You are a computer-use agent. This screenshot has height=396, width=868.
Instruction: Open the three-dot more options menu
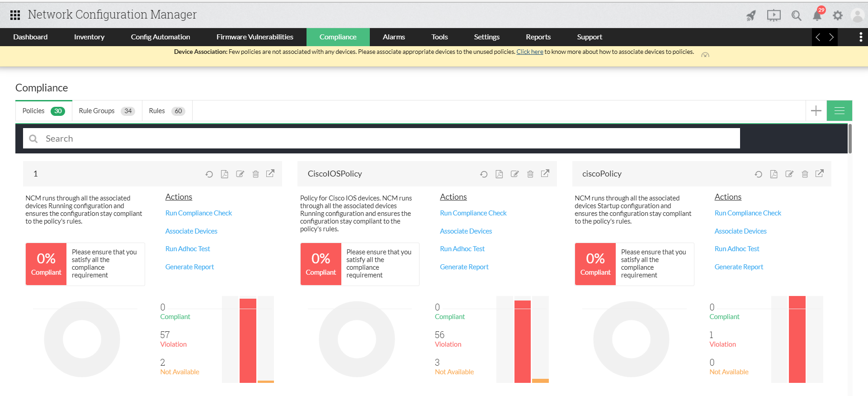point(860,37)
